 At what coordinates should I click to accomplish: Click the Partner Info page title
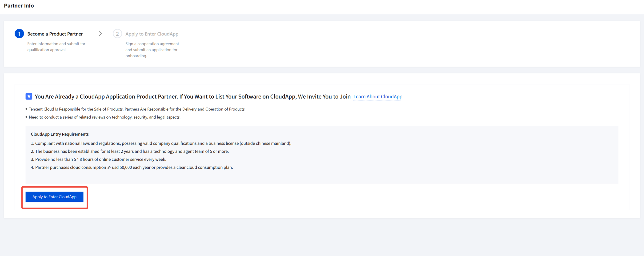[19, 5]
